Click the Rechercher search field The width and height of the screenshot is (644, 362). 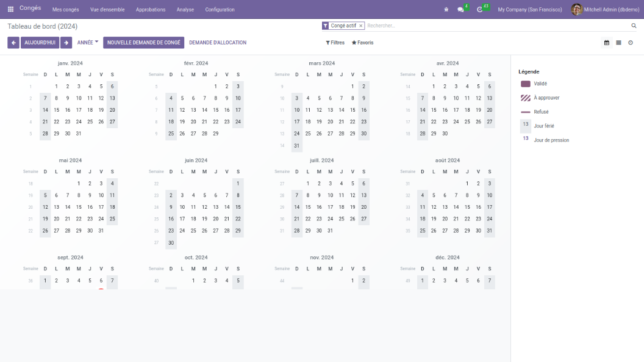tap(494, 26)
